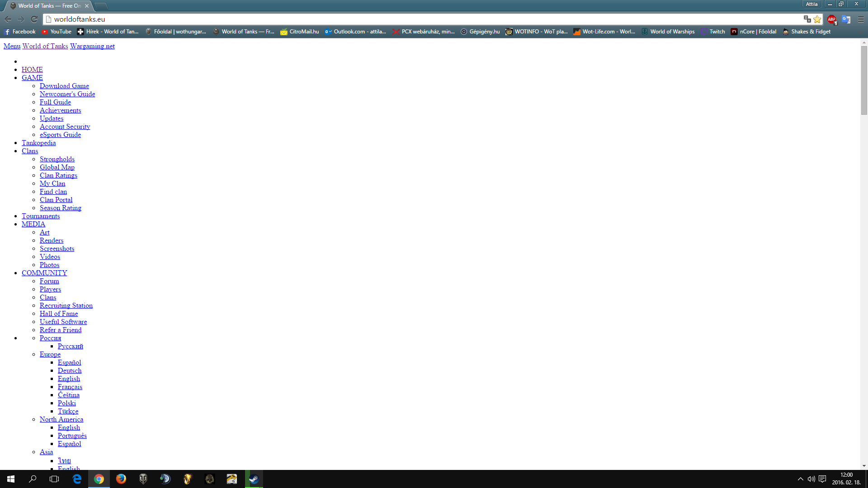Click the volume speaker tray icon
The width and height of the screenshot is (868, 488).
pyautogui.click(x=811, y=479)
